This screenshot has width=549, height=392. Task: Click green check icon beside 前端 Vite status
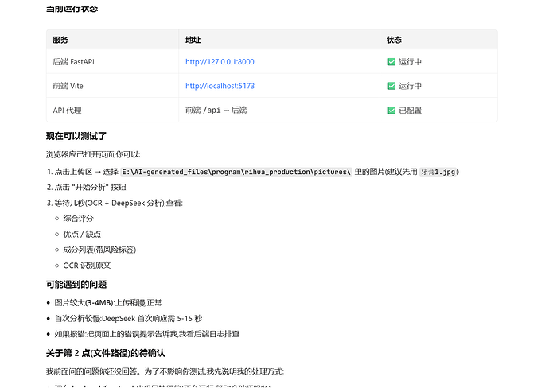(x=391, y=86)
